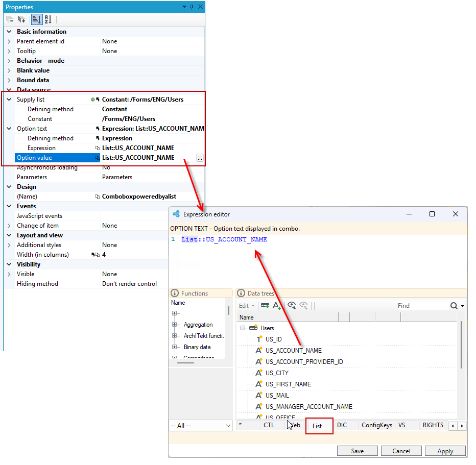Collapse the Supply list property
This screenshot has height=465, width=476.
point(9,100)
